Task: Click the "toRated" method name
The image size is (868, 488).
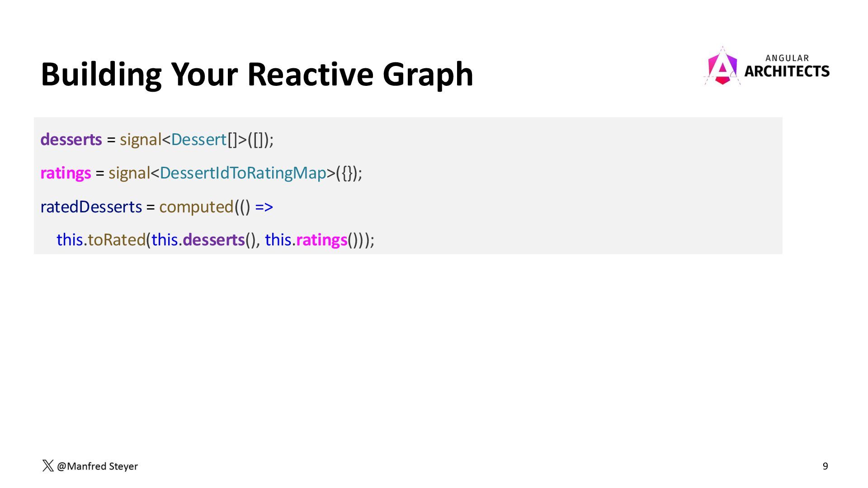Action: click(116, 240)
